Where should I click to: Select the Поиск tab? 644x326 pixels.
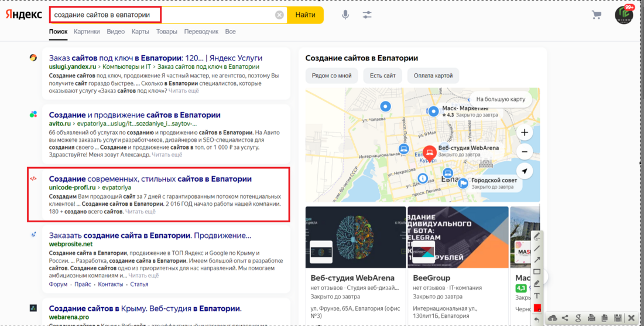59,32
